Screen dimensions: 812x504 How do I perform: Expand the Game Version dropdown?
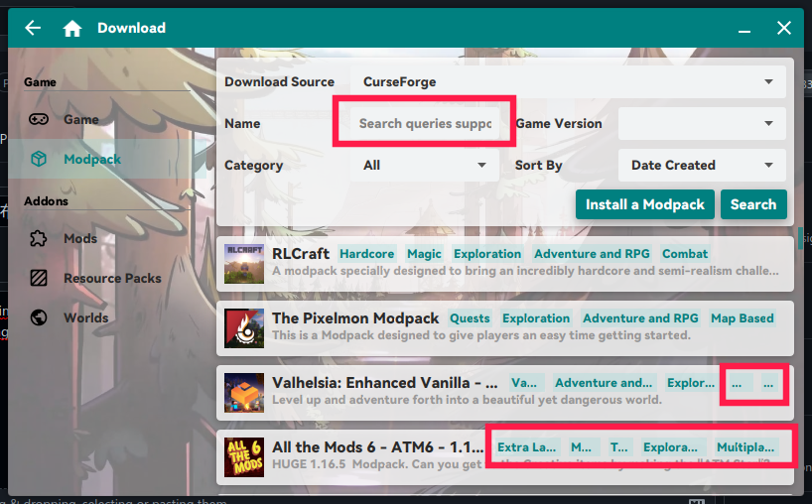702,124
